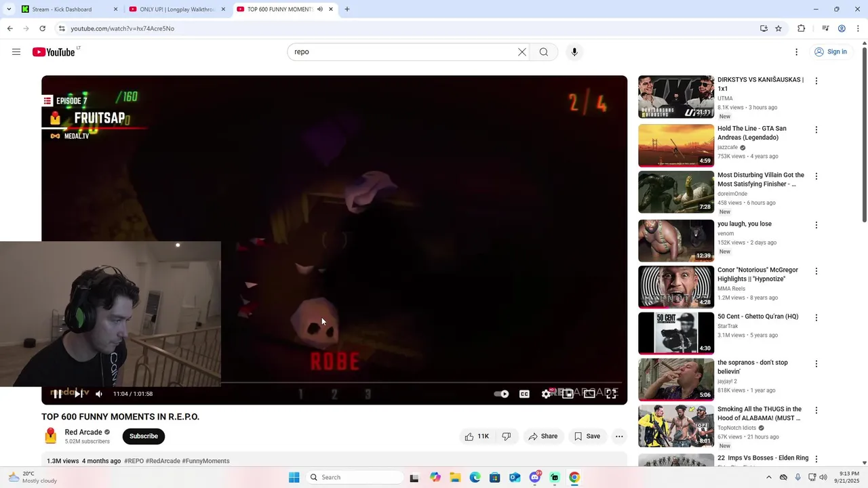The image size is (868, 488).
Task: Click Sign in button
Action: [831, 52]
